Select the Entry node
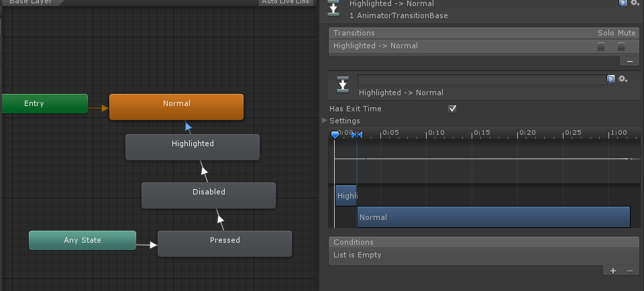 coord(45,103)
